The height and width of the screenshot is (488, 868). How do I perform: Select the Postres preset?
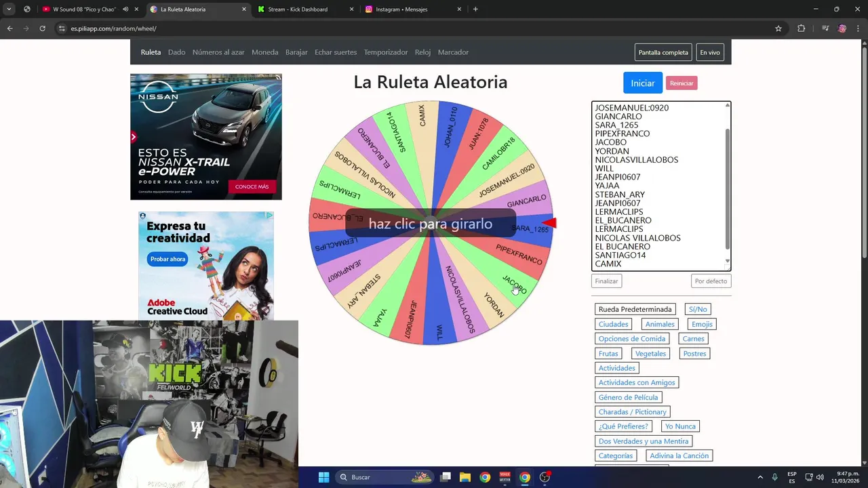coord(694,354)
